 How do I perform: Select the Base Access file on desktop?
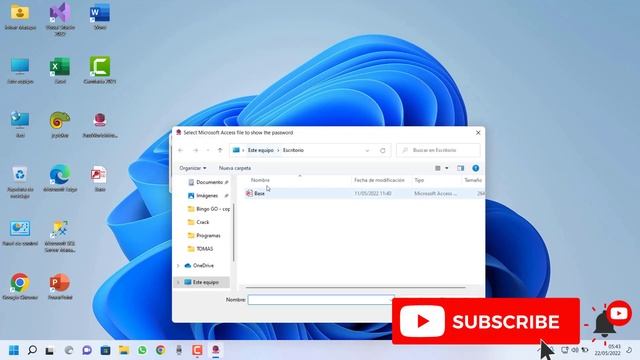point(99,178)
